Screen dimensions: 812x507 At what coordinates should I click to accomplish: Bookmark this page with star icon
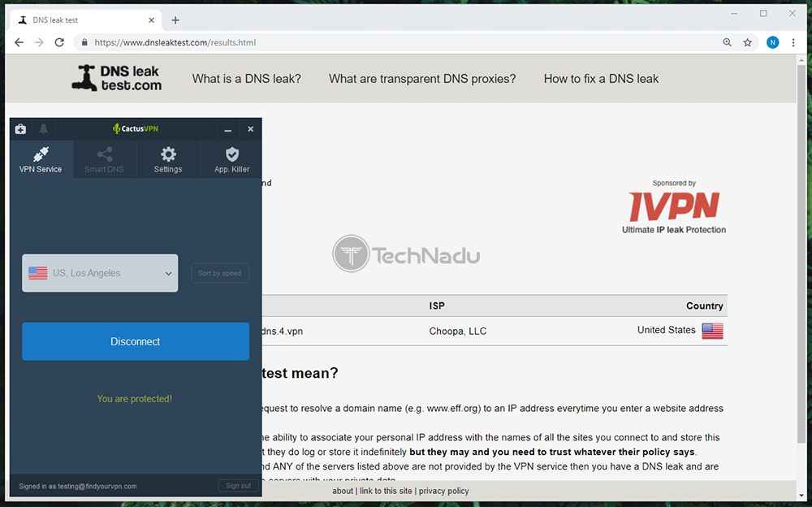point(747,42)
